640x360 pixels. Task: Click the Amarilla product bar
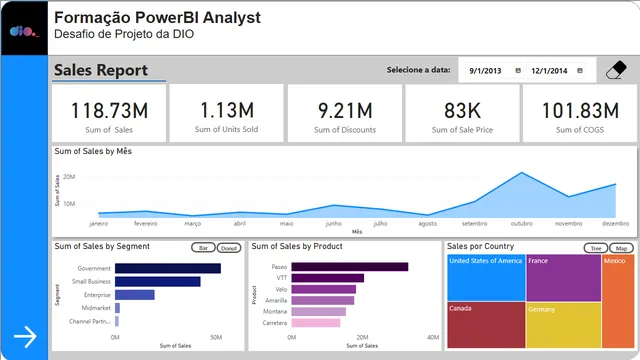[323, 300]
